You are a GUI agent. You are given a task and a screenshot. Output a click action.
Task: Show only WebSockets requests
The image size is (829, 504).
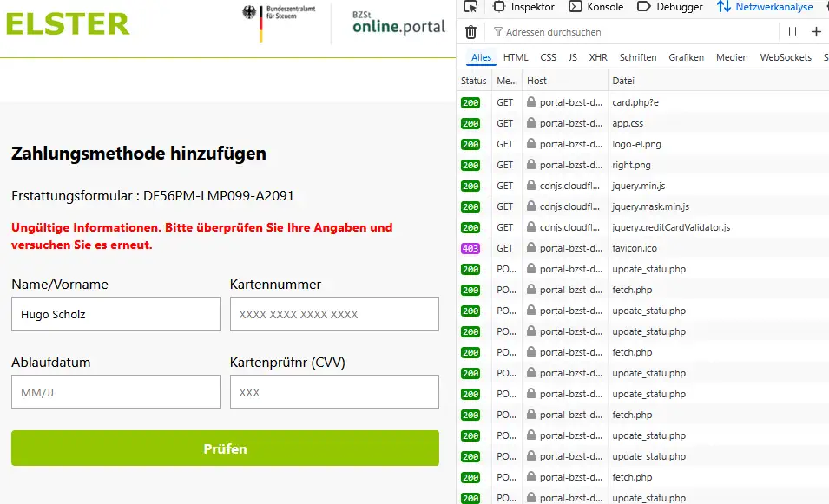[x=786, y=57]
